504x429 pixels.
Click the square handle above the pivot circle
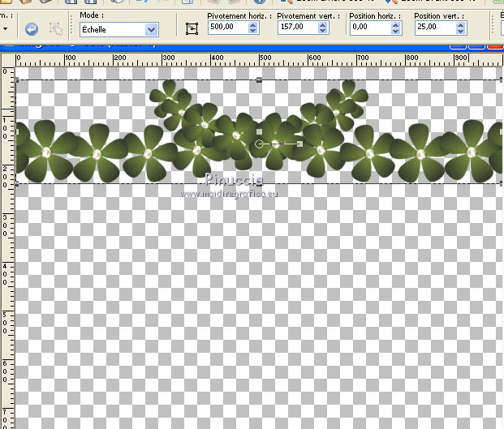260,131
